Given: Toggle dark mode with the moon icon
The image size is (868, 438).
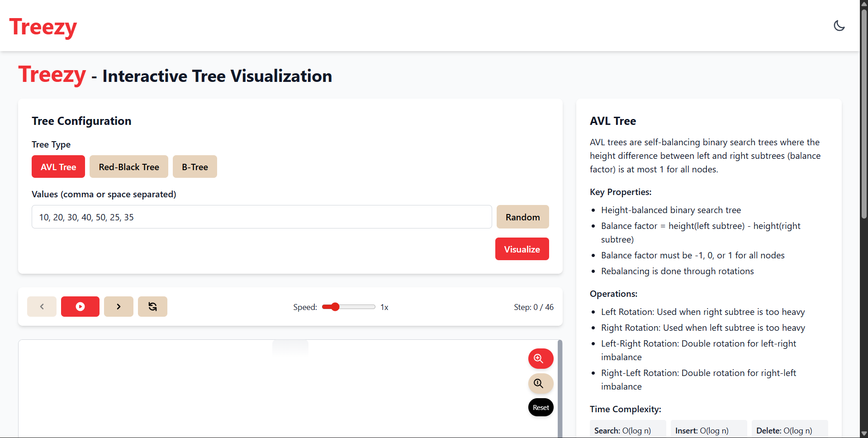Looking at the screenshot, I should click(839, 26).
